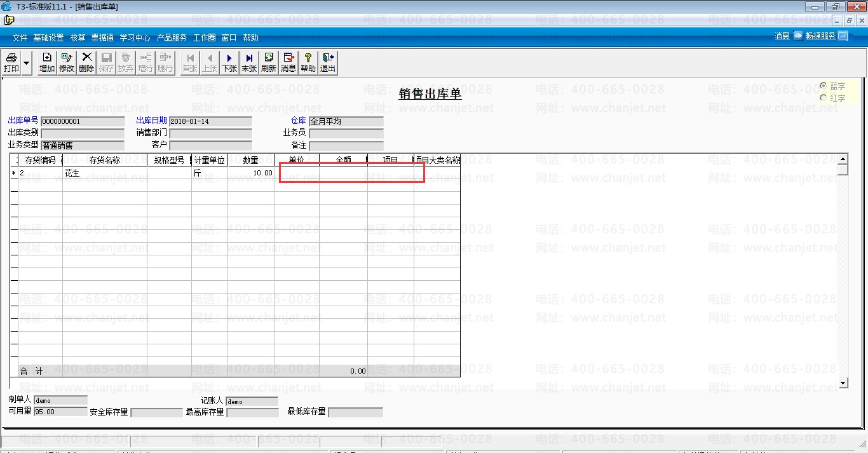Click the 畅捷服务 icon at far right
This screenshot has width=868, height=453.
point(843,36)
